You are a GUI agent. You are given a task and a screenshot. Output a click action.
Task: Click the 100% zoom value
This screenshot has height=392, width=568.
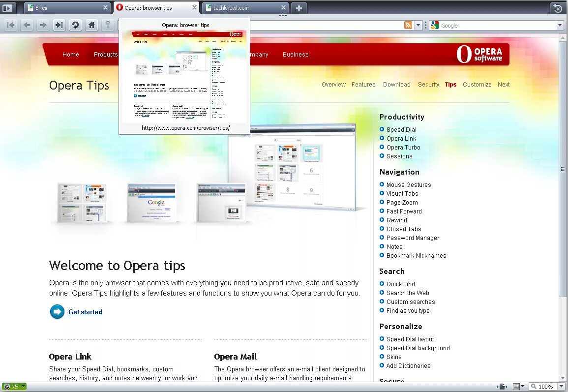(x=545, y=387)
